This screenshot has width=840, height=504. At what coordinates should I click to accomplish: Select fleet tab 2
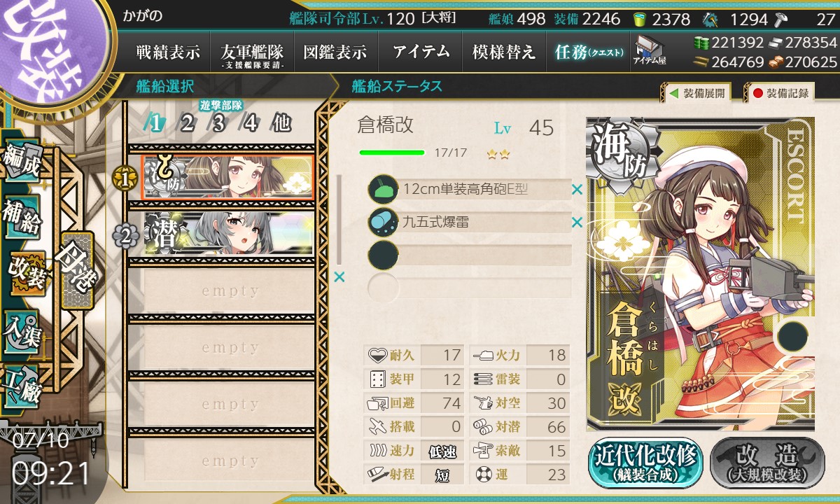pyautogui.click(x=187, y=123)
